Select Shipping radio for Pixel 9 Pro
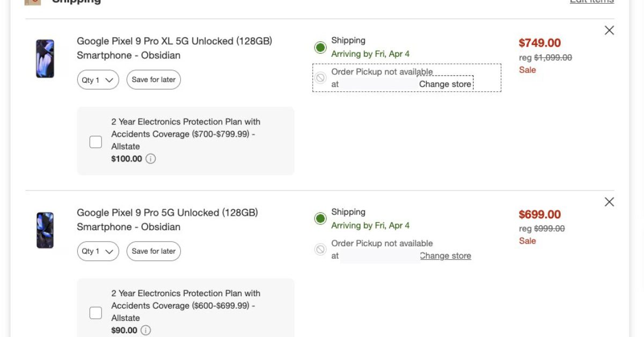The image size is (644, 337). tap(320, 218)
